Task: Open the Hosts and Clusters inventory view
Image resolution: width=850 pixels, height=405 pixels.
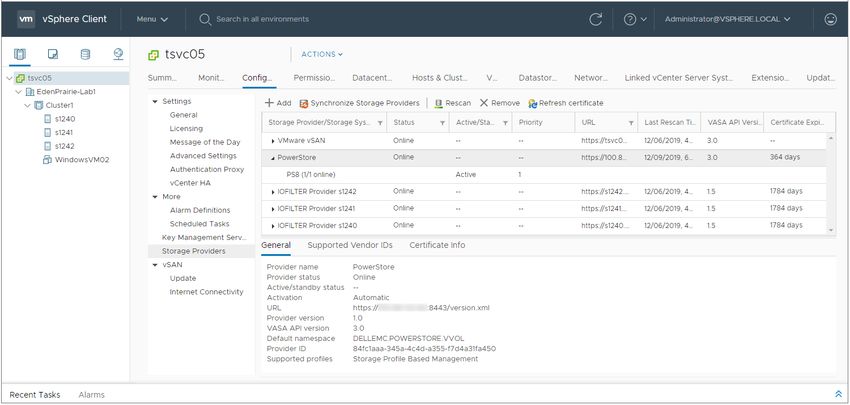Action: [x=20, y=54]
